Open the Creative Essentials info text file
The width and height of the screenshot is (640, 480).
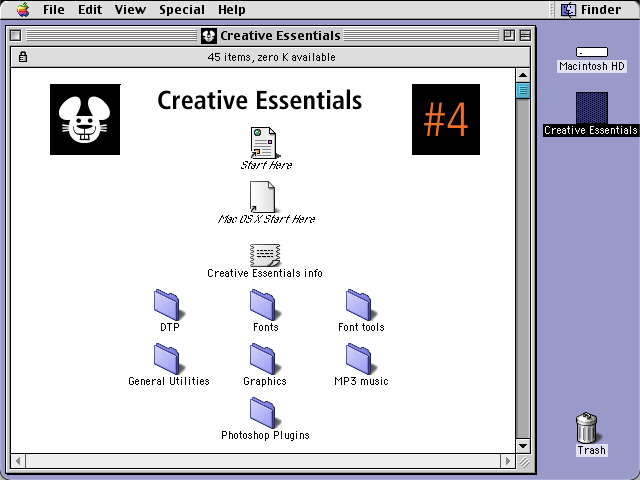click(265, 255)
